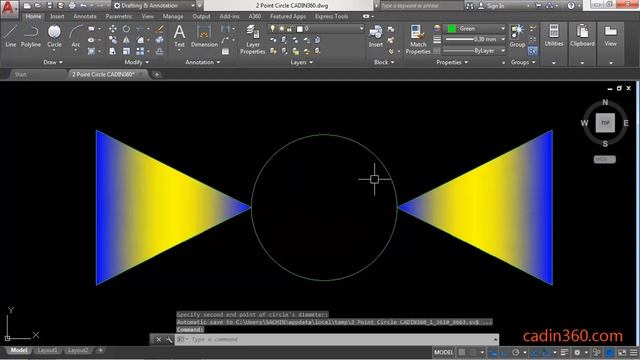This screenshot has width=640, height=360.
Task: Click the Rotate tool in Modify panel
Action: pyautogui.click(x=127, y=29)
